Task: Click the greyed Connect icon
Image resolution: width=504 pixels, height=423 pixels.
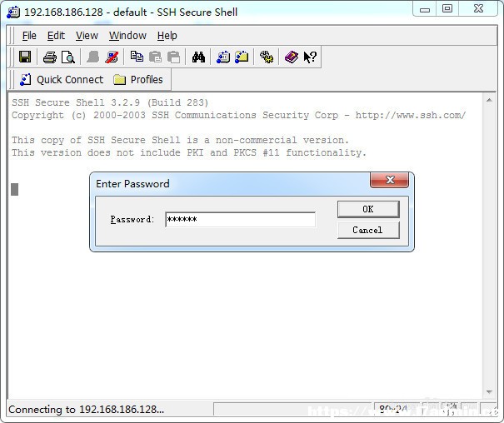Action: click(93, 57)
